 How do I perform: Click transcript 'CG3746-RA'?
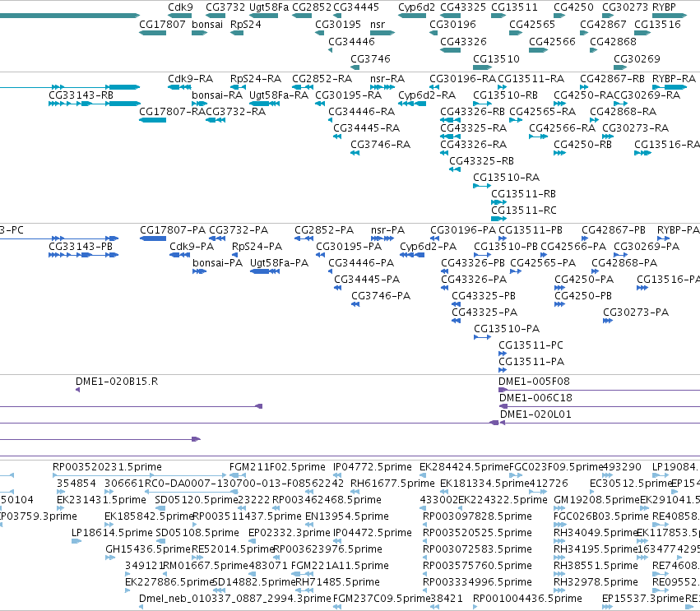(380, 145)
